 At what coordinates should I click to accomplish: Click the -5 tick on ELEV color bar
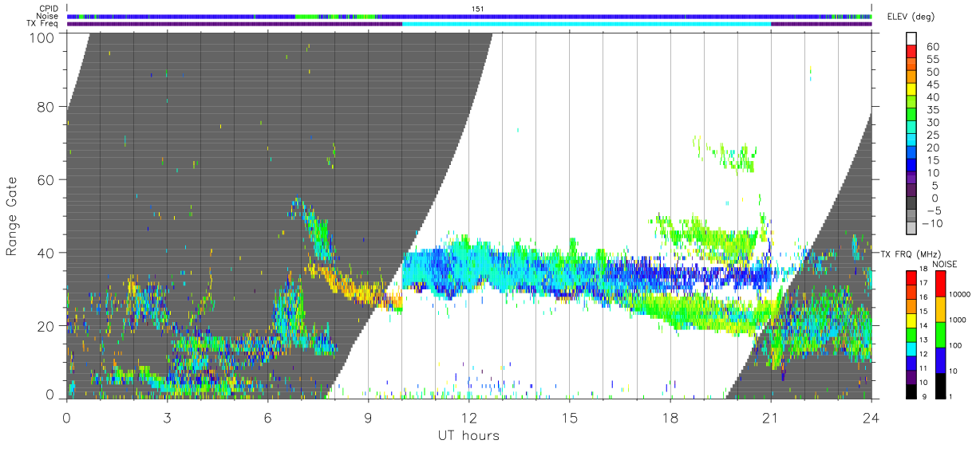933,210
